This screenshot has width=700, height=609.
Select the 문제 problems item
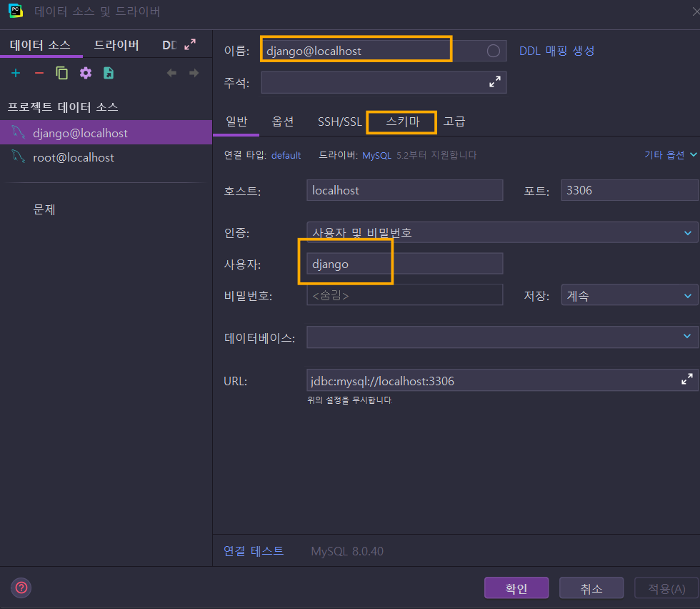click(x=44, y=209)
